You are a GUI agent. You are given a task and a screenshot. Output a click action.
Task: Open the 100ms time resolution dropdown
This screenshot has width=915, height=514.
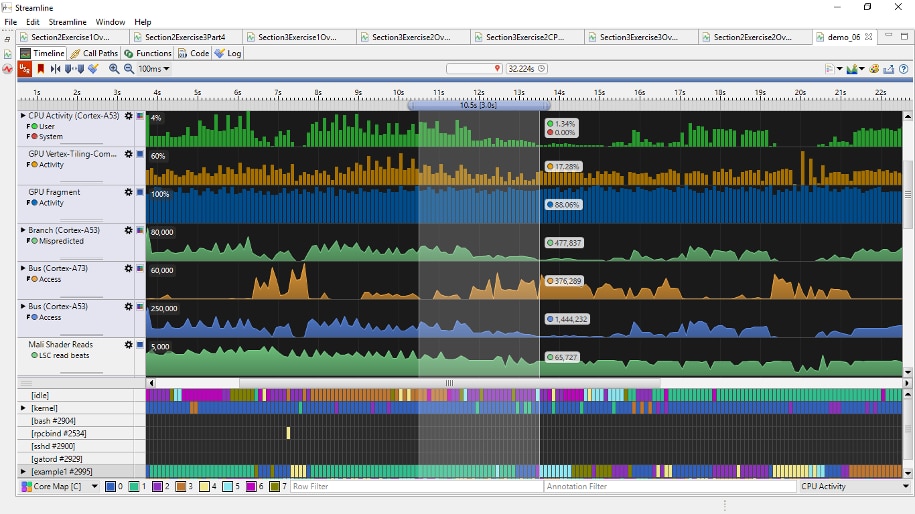click(x=154, y=69)
